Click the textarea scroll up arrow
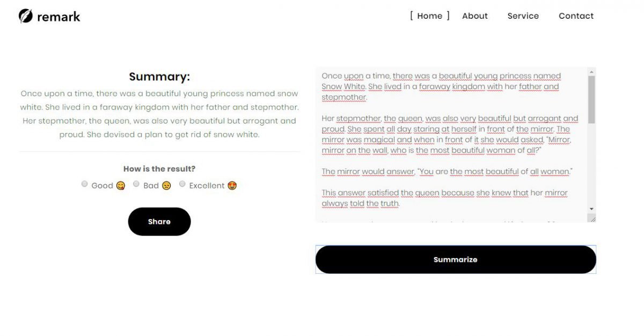 click(591, 71)
